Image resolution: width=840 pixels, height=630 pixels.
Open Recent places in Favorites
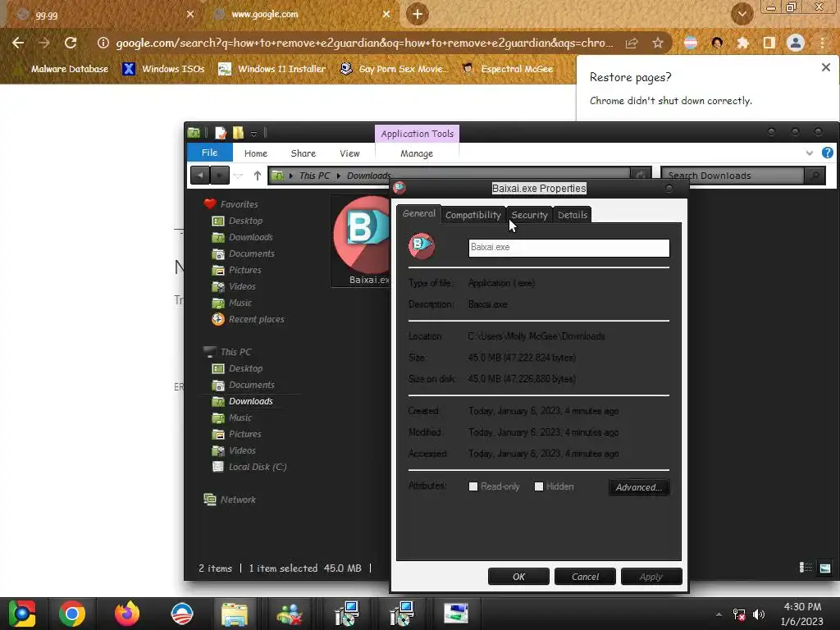point(256,319)
